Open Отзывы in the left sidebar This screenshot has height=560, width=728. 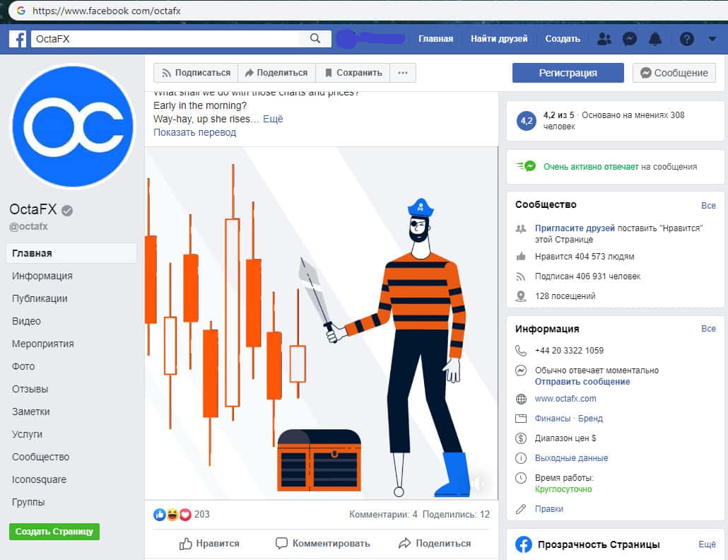pos(30,389)
